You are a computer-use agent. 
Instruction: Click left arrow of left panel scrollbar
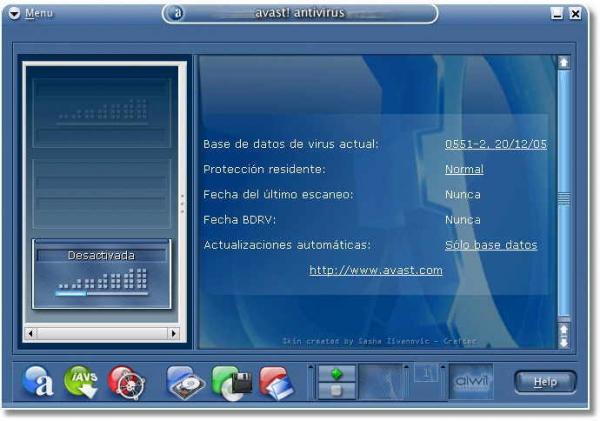click(x=31, y=333)
